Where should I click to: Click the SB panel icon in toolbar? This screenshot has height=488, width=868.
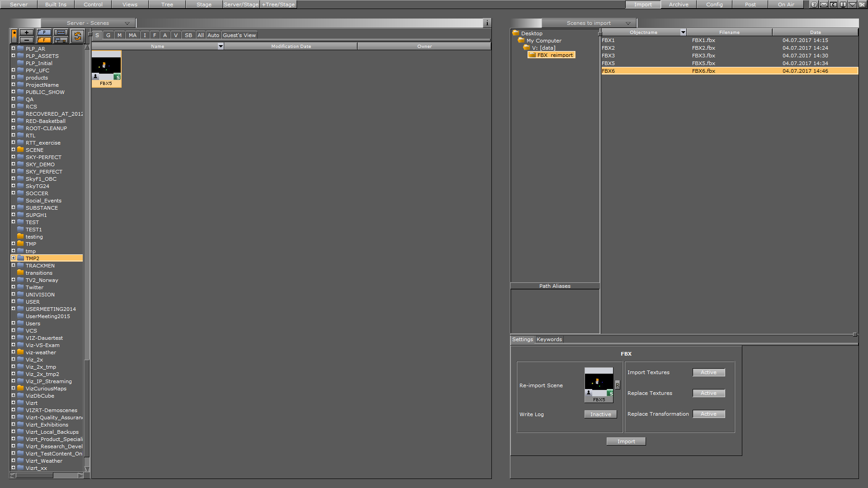pos(189,35)
